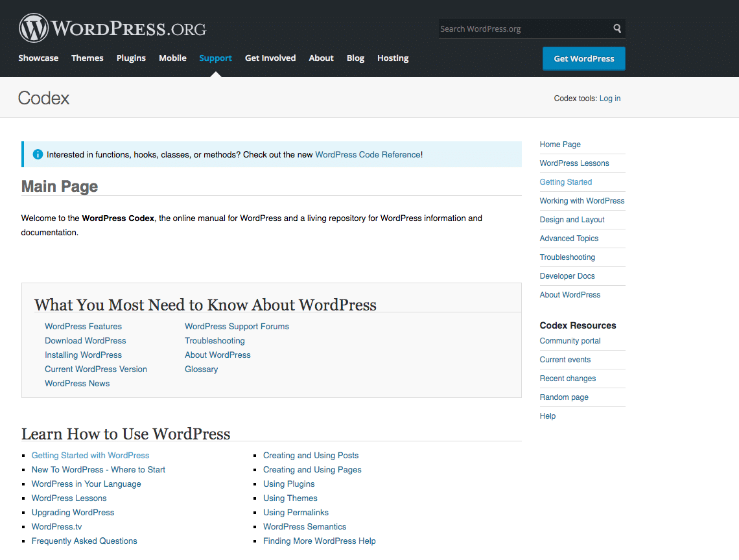Open the Using Permalinks link

(x=296, y=512)
